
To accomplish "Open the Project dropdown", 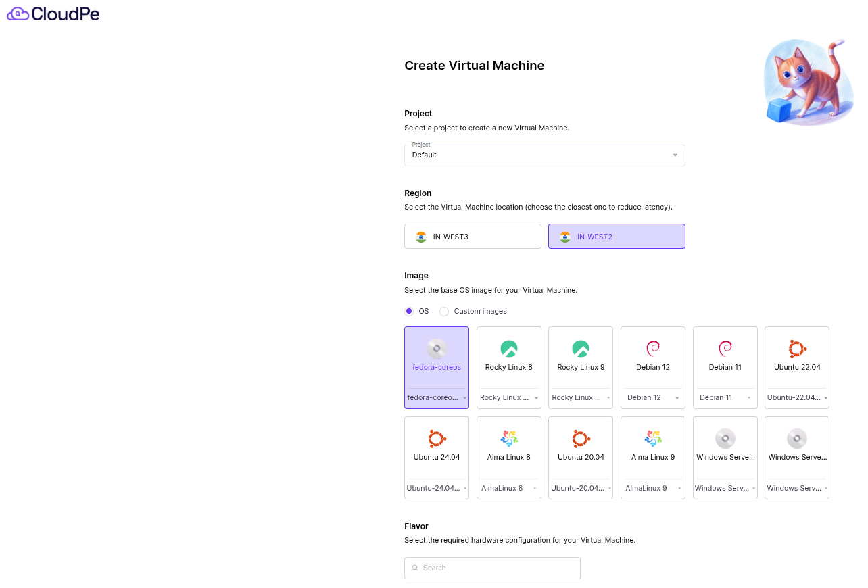I will [x=544, y=155].
